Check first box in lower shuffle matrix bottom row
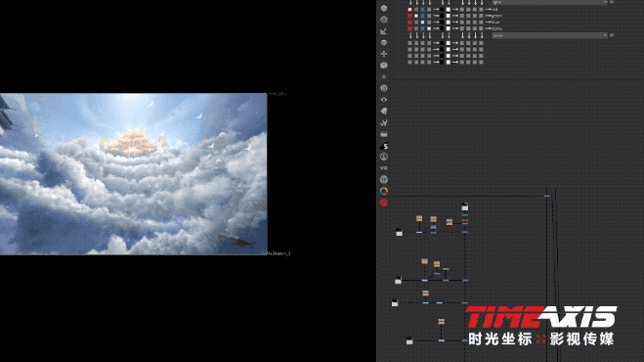 (x=409, y=62)
